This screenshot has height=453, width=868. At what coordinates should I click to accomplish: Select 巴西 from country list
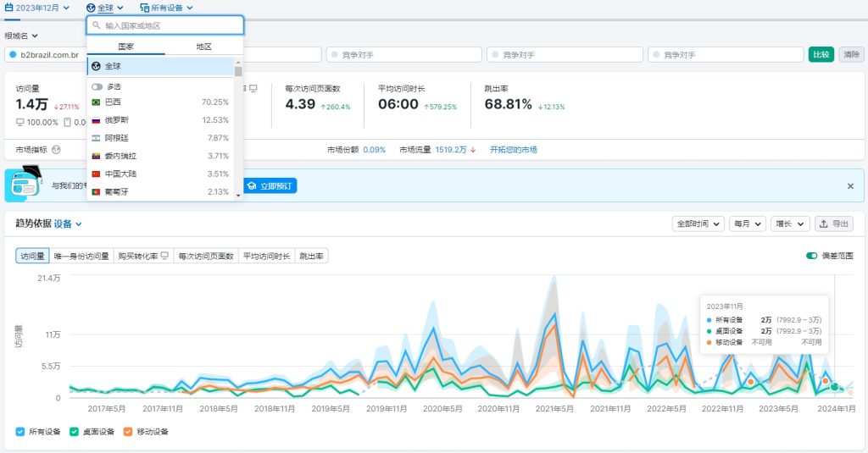tap(160, 102)
